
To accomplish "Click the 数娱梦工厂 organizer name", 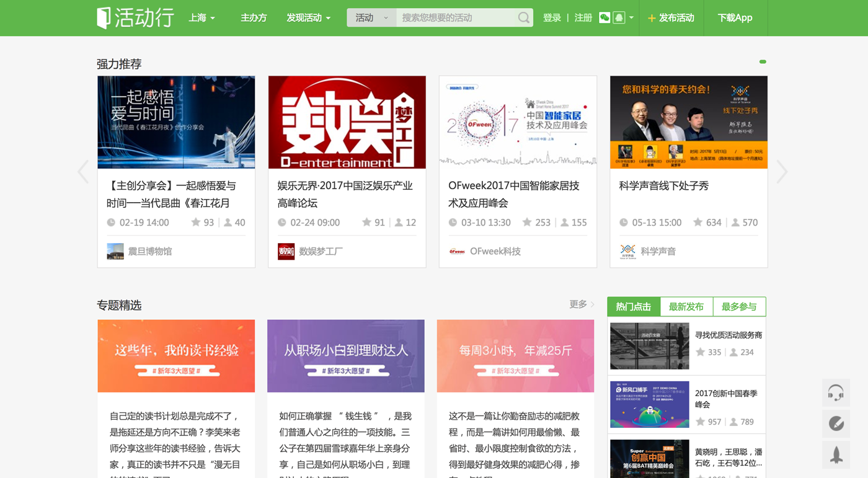I will pyautogui.click(x=321, y=251).
